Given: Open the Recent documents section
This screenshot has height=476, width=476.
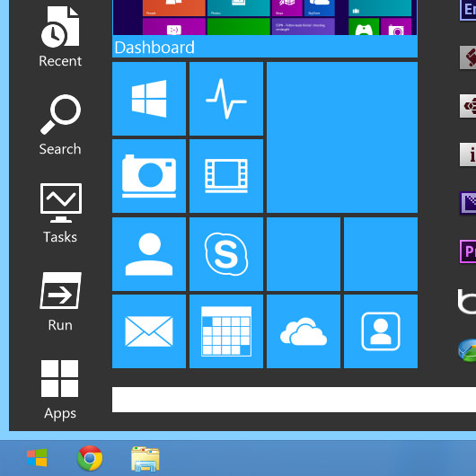Looking at the screenshot, I should [x=60, y=37].
